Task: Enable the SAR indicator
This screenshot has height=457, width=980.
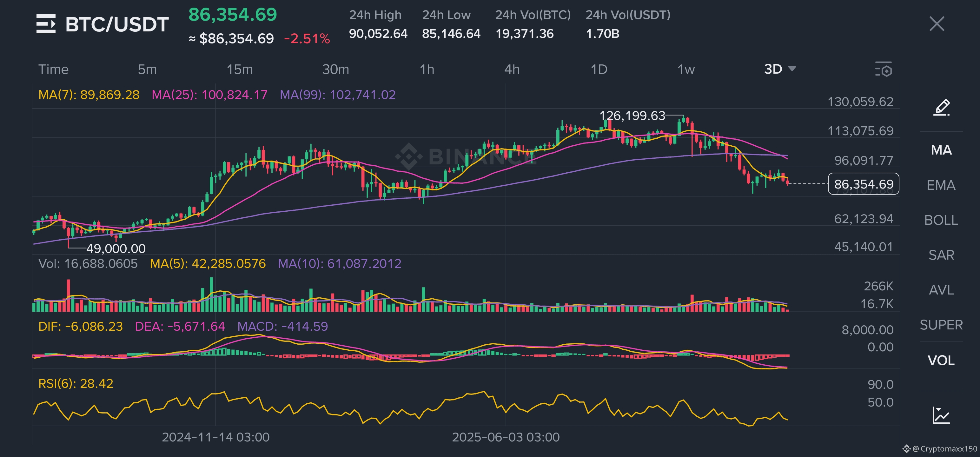Action: 941,255
